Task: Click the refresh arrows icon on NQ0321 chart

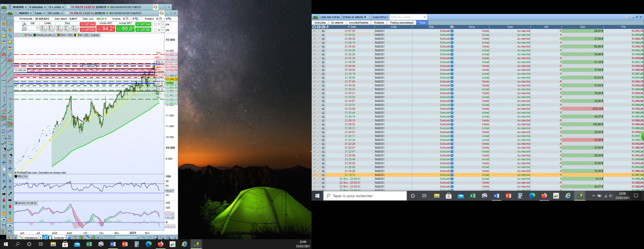Action: click(x=161, y=13)
